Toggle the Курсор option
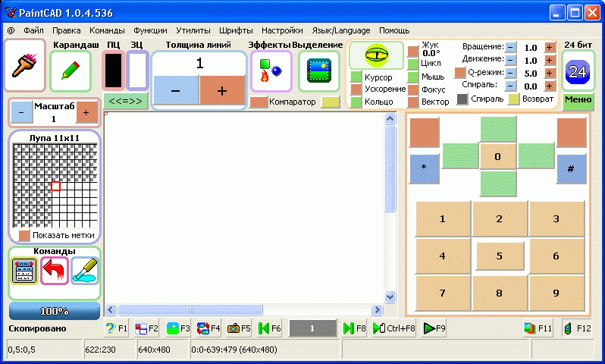Screen dimensions: 605x364 coord(356,77)
